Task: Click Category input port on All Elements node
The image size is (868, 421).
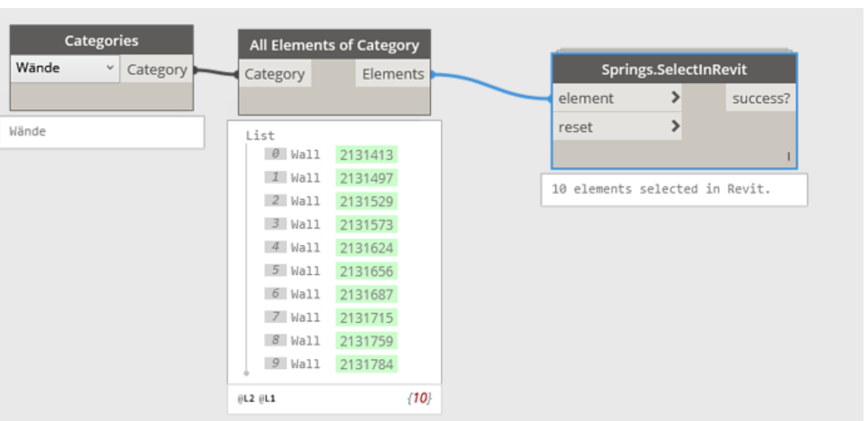Action: coord(275,74)
